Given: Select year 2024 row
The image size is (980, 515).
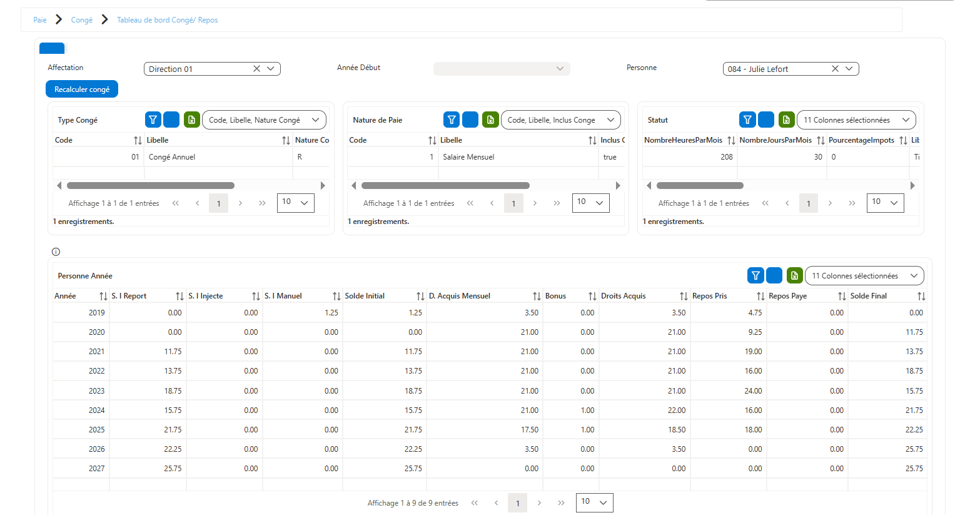Looking at the screenshot, I should coord(490,410).
